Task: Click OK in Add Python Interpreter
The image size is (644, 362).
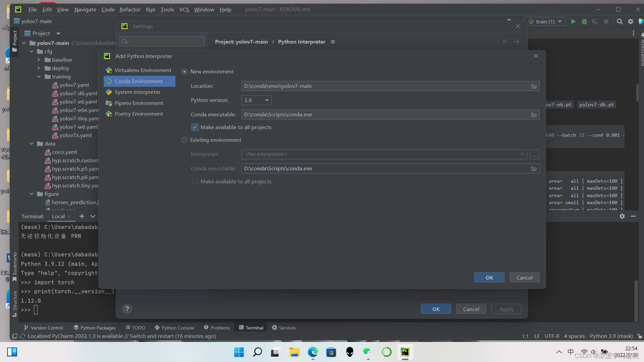Action: [x=489, y=278]
